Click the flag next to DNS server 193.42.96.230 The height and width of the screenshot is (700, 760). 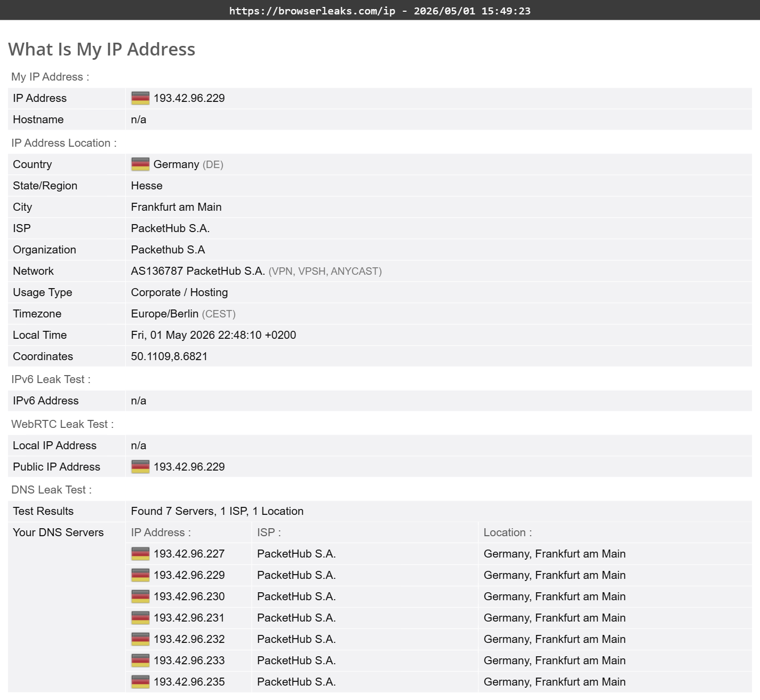[140, 596]
